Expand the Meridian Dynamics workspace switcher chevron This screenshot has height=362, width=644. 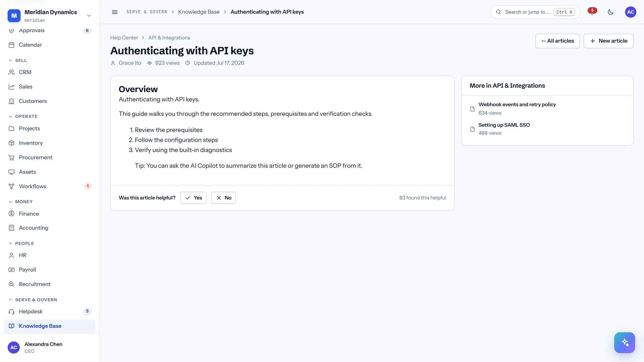89,16
